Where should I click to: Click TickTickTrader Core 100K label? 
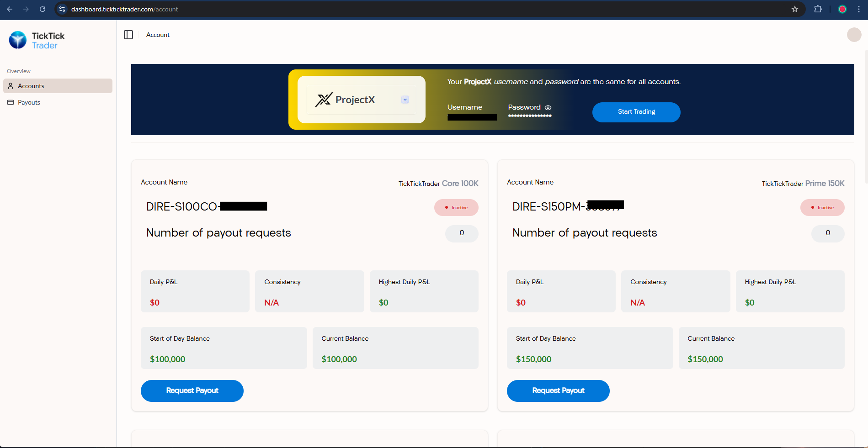coord(438,183)
